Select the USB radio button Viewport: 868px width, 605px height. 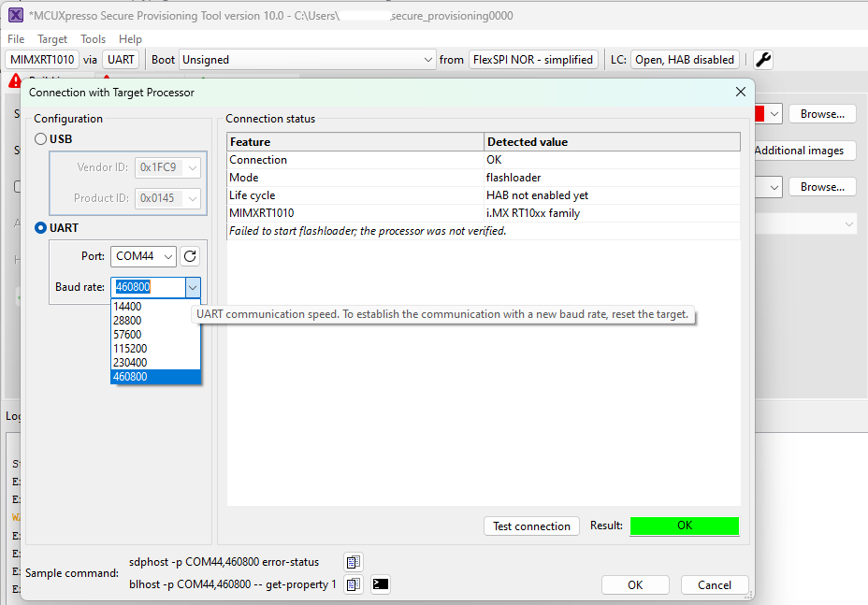[40, 139]
